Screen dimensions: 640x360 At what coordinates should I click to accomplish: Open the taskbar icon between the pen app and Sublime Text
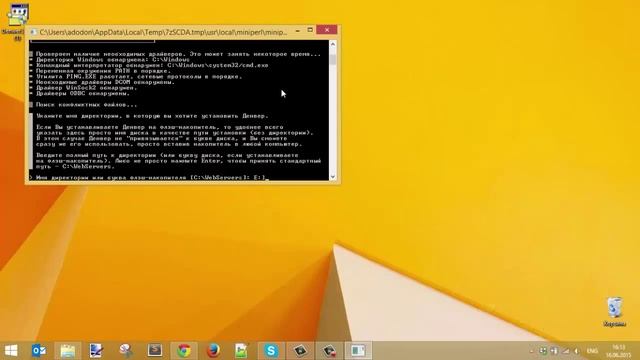coord(126,350)
